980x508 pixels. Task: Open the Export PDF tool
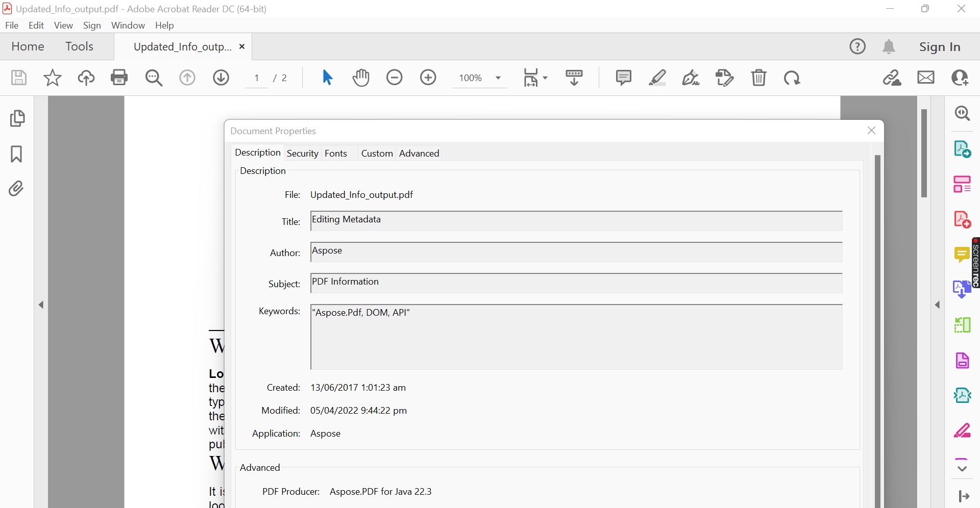pyautogui.click(x=963, y=149)
